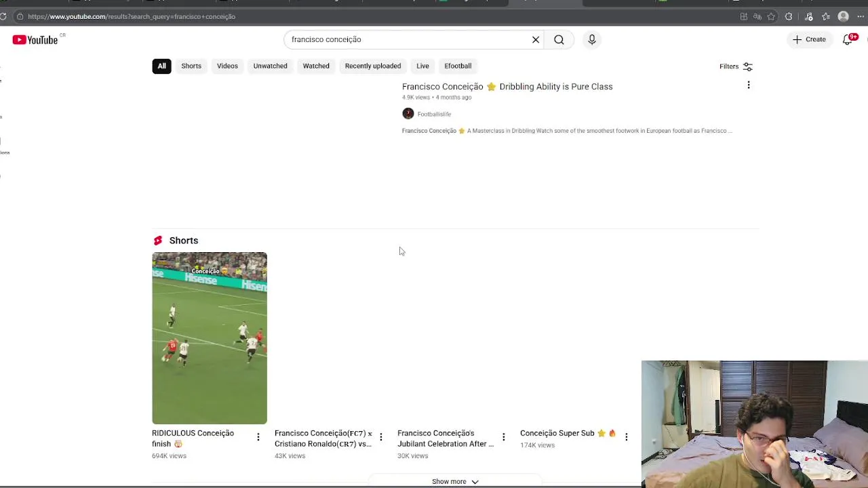This screenshot has width=868, height=488.
Task: Play the RIDICULOUS Conceição finish short thumbnail
Action: point(210,338)
